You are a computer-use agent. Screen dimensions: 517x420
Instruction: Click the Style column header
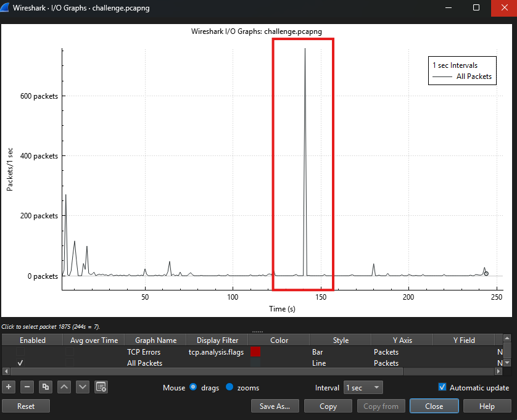(x=341, y=340)
